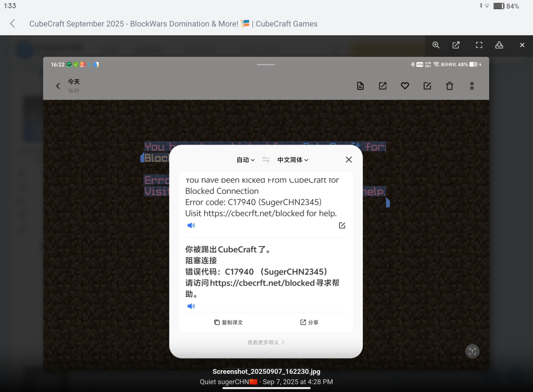Image resolution: width=533 pixels, height=392 pixels.
Task: Open 查看更多释义 for more definitions
Action: [x=266, y=342]
